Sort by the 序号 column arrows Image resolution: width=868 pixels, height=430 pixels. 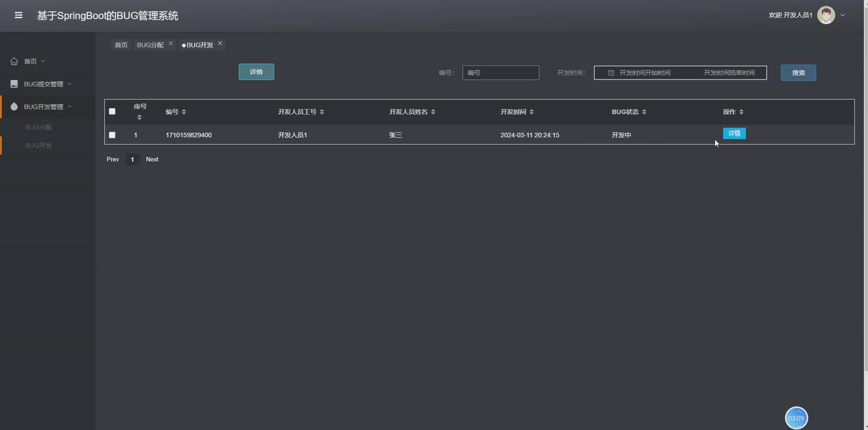click(x=139, y=117)
